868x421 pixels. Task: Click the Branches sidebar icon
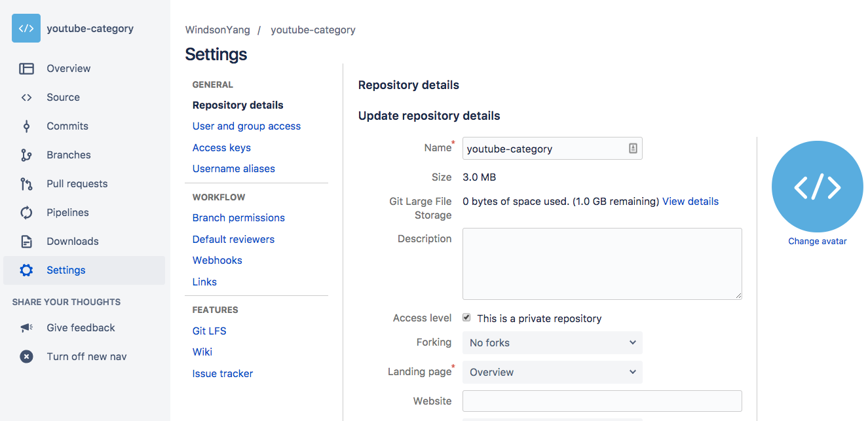point(26,155)
